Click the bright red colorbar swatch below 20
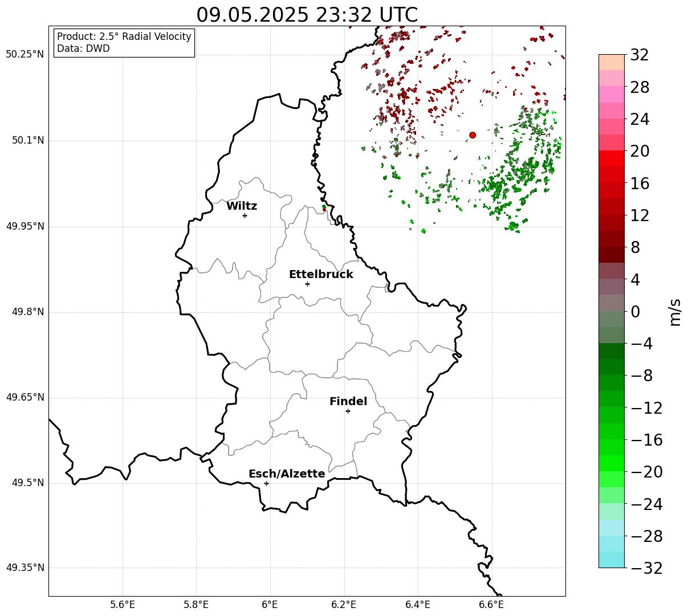Viewport: 688px width, 616px height. click(x=612, y=158)
